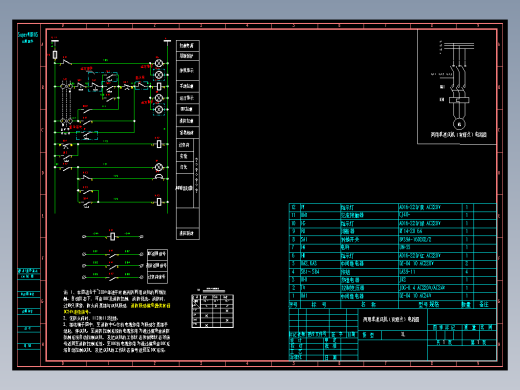Click the drawing title in the title block

tap(391, 319)
